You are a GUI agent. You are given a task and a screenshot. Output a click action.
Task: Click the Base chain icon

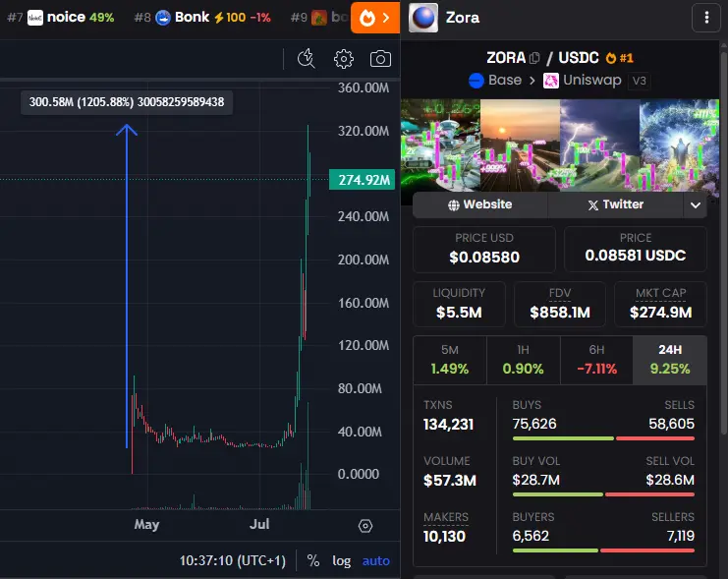(476, 81)
